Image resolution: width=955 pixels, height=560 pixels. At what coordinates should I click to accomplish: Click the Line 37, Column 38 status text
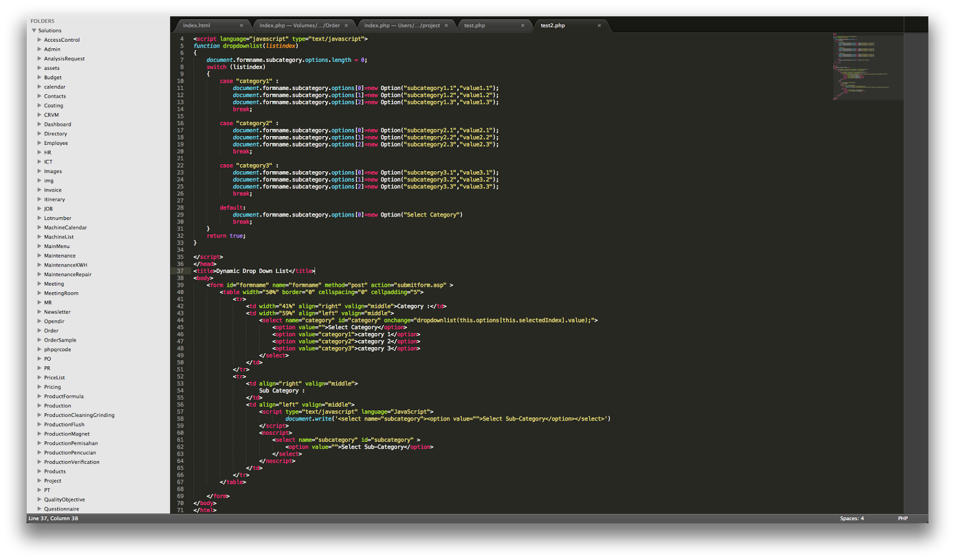tap(53, 518)
